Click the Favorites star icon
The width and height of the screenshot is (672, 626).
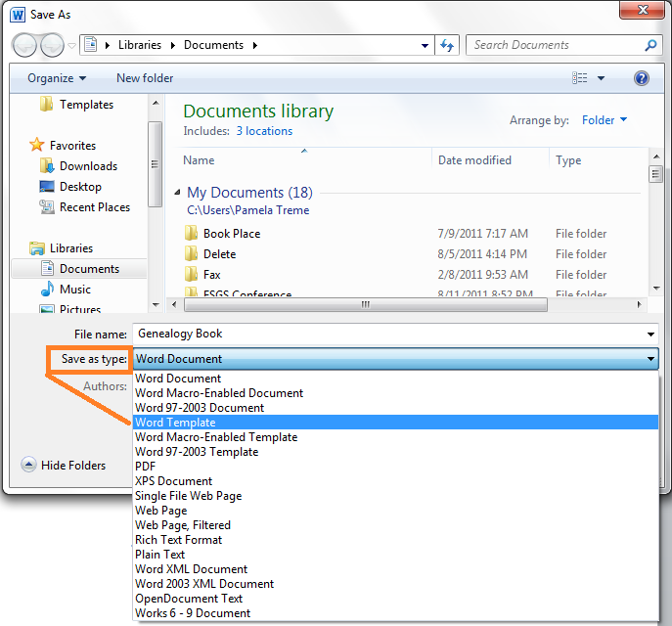click(x=37, y=145)
